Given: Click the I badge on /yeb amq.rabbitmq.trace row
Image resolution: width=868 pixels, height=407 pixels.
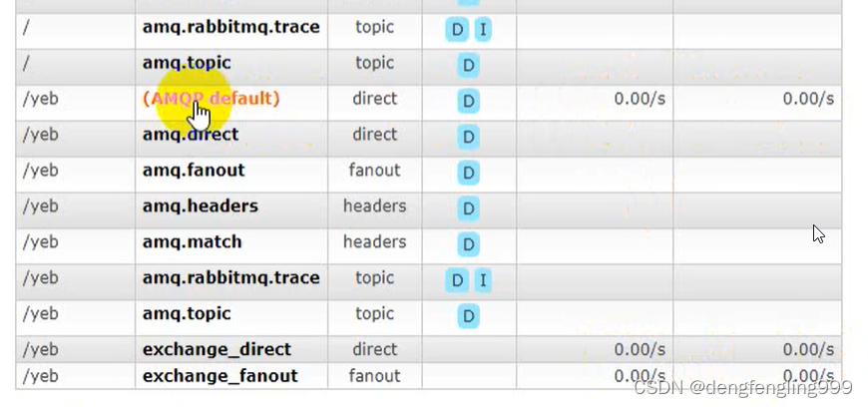Looking at the screenshot, I should tap(483, 280).
